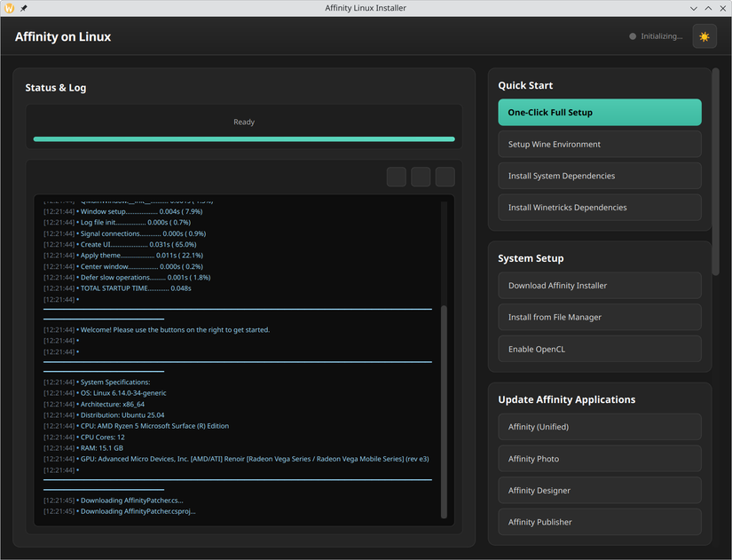The width and height of the screenshot is (732, 560).
Task: Click the leftmost blank log toolbar button
Action: coord(397,177)
